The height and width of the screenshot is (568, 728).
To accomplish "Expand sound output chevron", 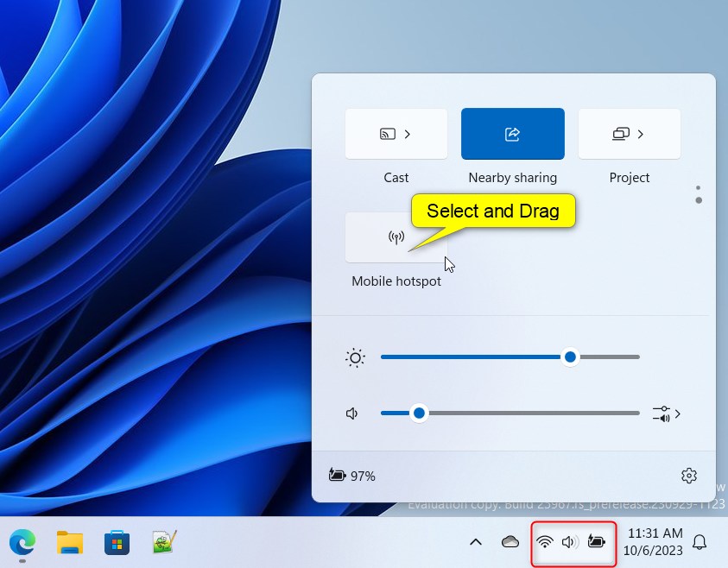I will [x=678, y=414].
